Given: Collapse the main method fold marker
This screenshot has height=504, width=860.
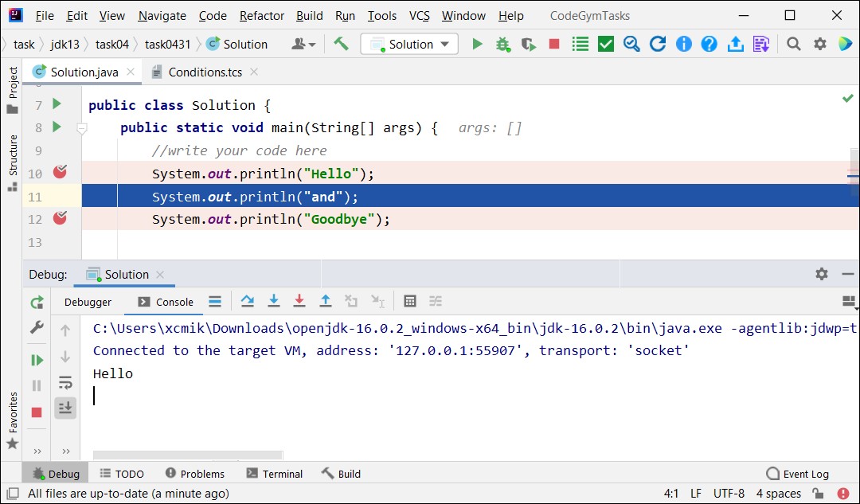Looking at the screenshot, I should (x=82, y=129).
